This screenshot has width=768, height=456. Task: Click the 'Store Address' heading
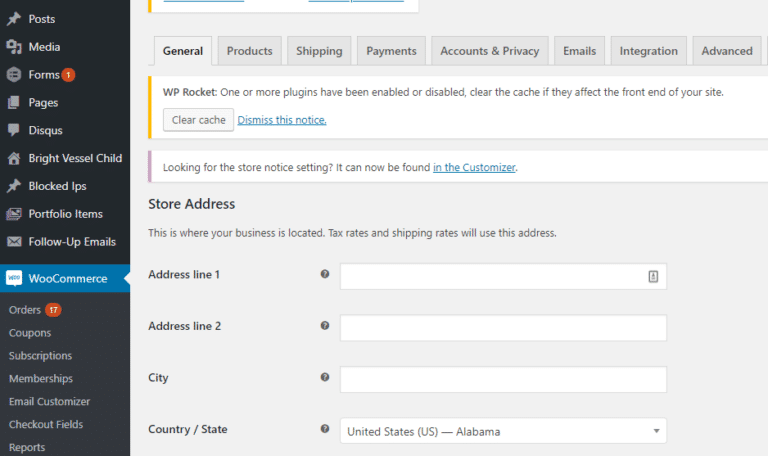[192, 204]
